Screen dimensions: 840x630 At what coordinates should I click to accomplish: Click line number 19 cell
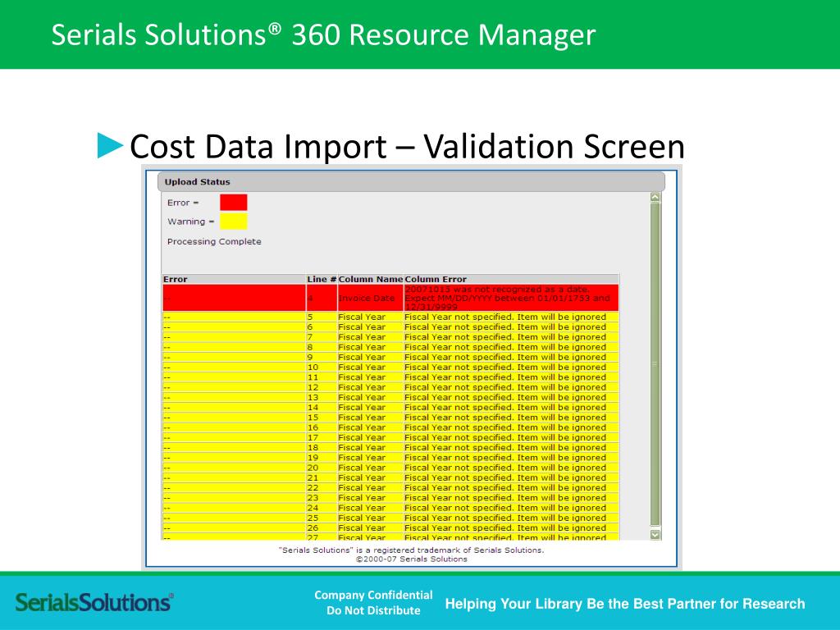click(322, 458)
